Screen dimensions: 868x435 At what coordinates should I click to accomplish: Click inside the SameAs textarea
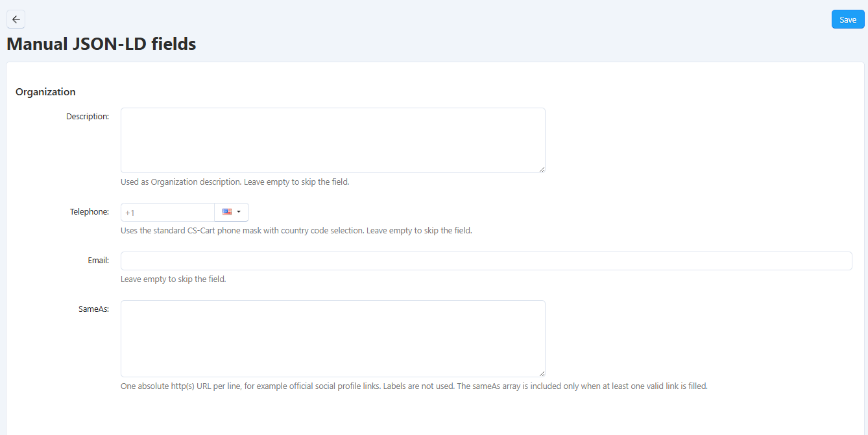click(x=333, y=338)
